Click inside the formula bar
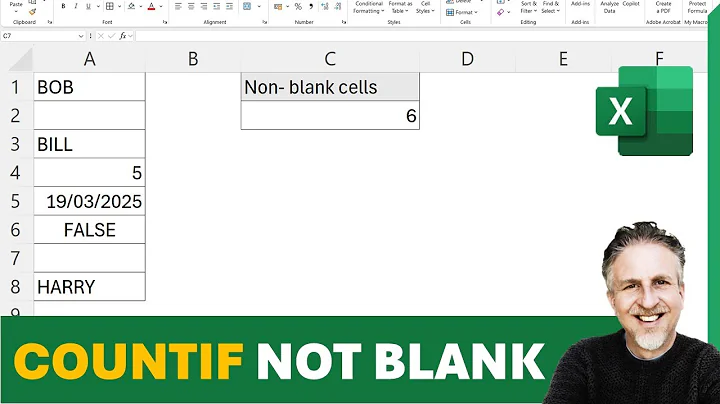 (x=420, y=36)
